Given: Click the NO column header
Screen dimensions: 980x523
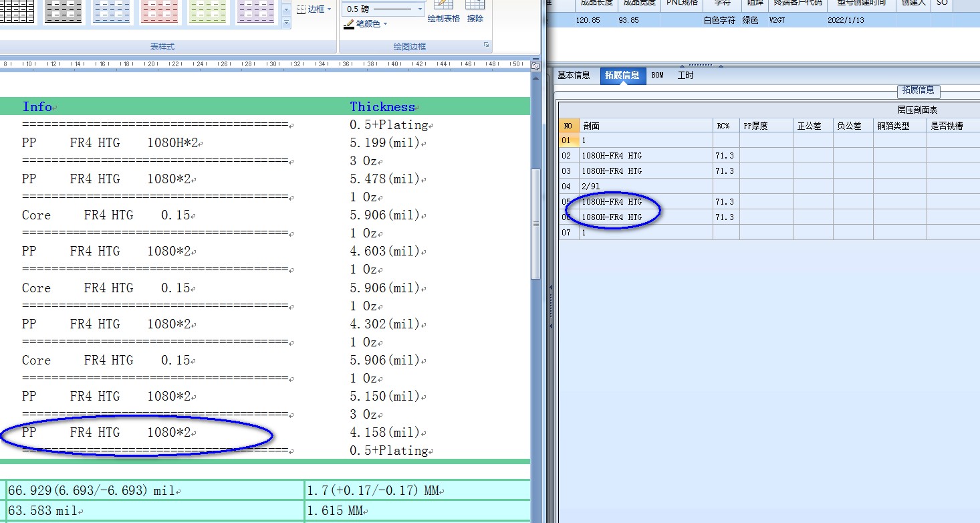Looking at the screenshot, I should [x=569, y=125].
